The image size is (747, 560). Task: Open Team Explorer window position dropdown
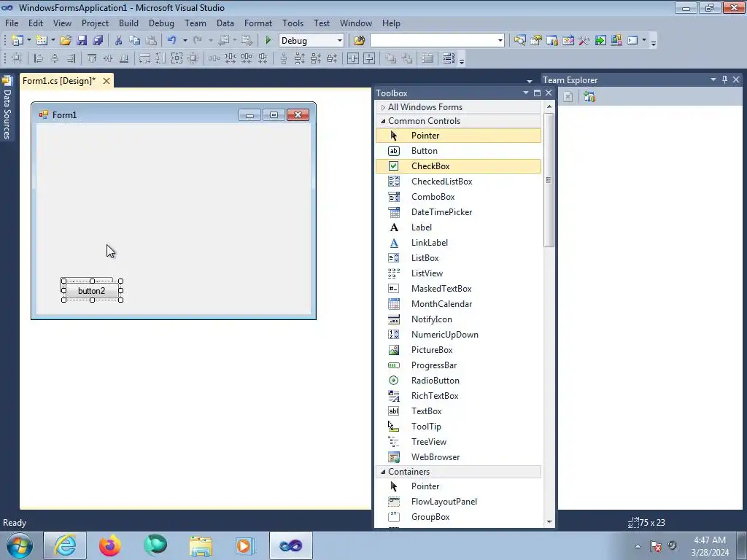pyautogui.click(x=713, y=80)
